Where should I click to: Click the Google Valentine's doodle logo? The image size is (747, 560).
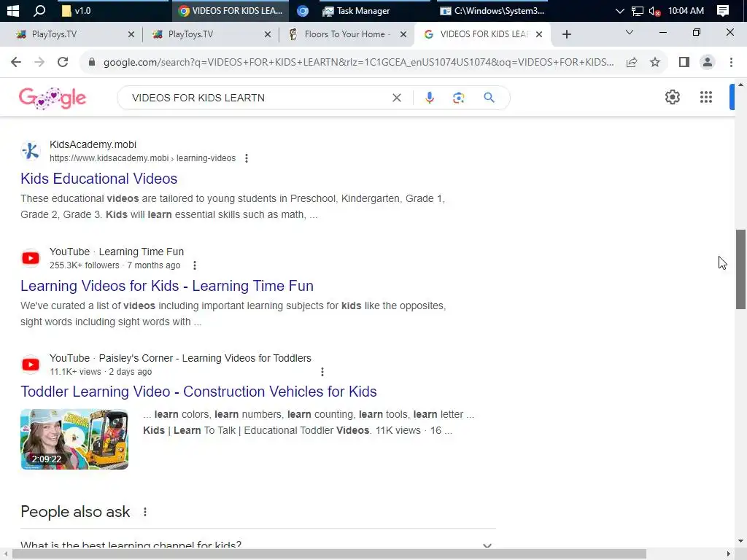point(53,98)
